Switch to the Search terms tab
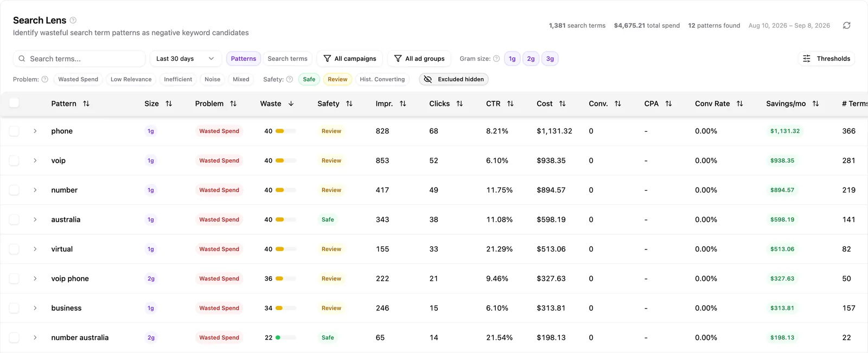868x353 pixels. pyautogui.click(x=288, y=59)
